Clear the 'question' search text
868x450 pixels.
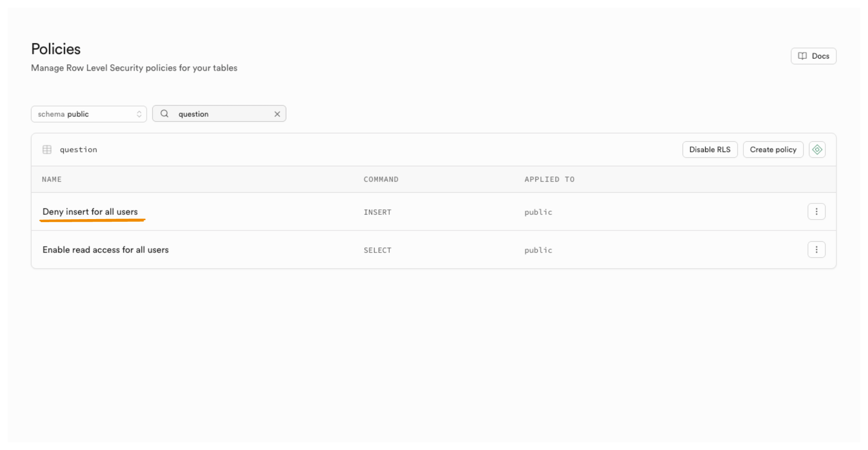(277, 114)
